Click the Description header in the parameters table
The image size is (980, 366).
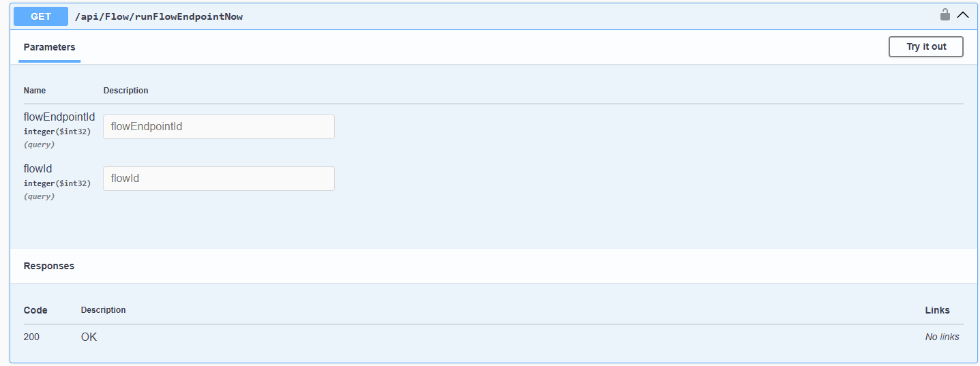(x=125, y=91)
